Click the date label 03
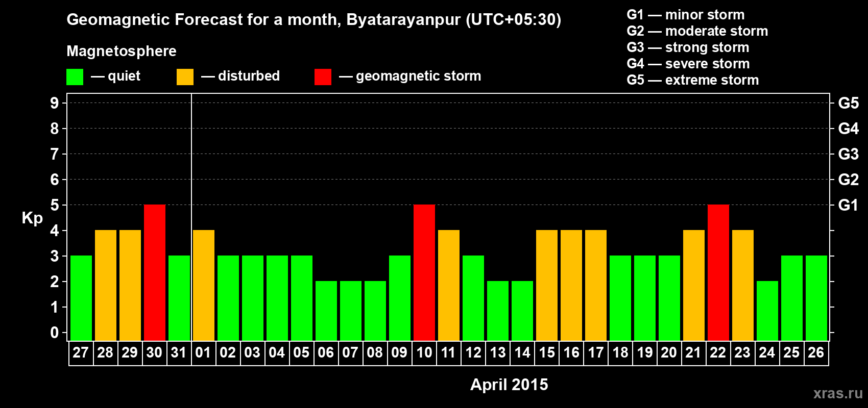 (x=252, y=352)
